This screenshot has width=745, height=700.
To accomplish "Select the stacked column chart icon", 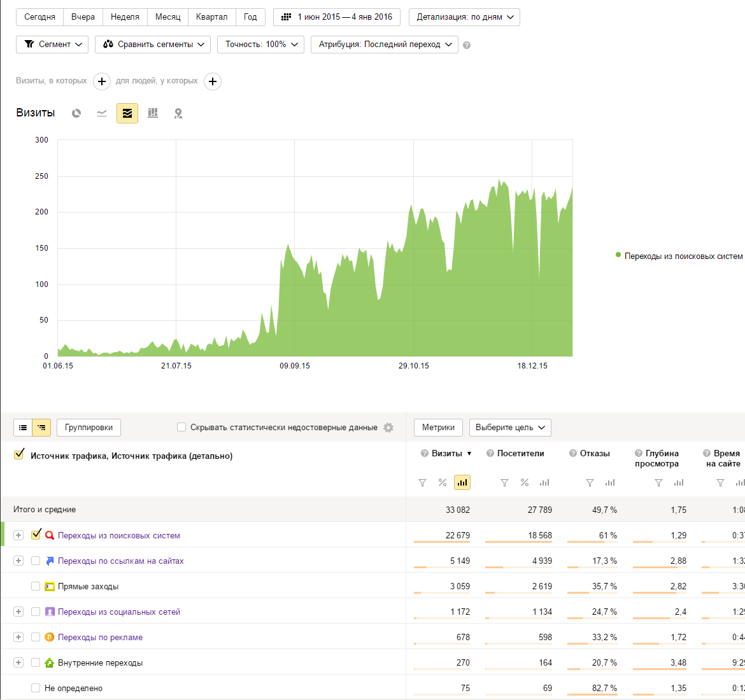I will [153, 113].
